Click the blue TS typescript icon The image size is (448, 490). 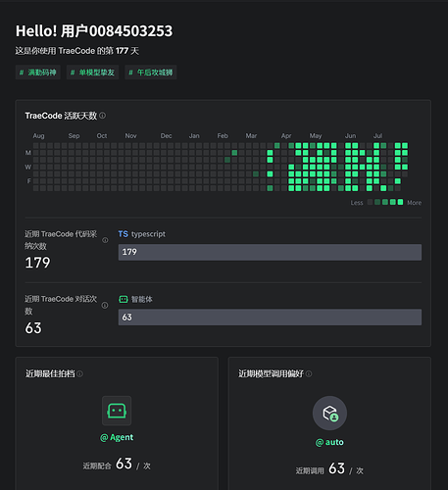click(124, 234)
